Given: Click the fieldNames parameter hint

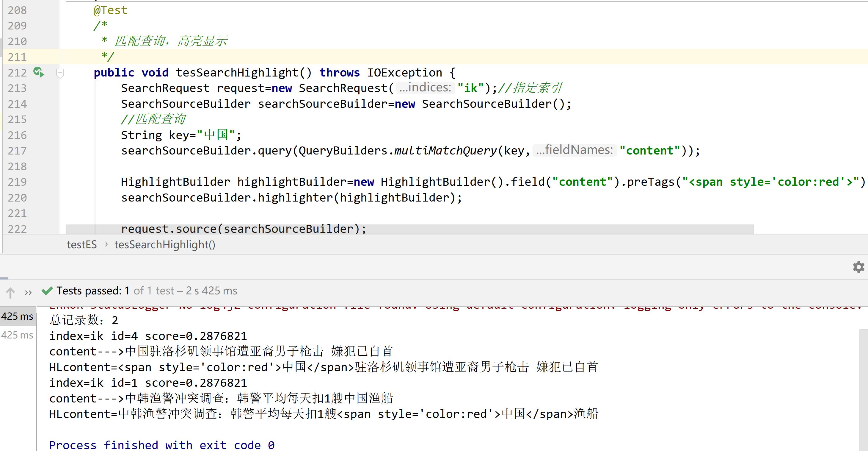Looking at the screenshot, I should 575,150.
